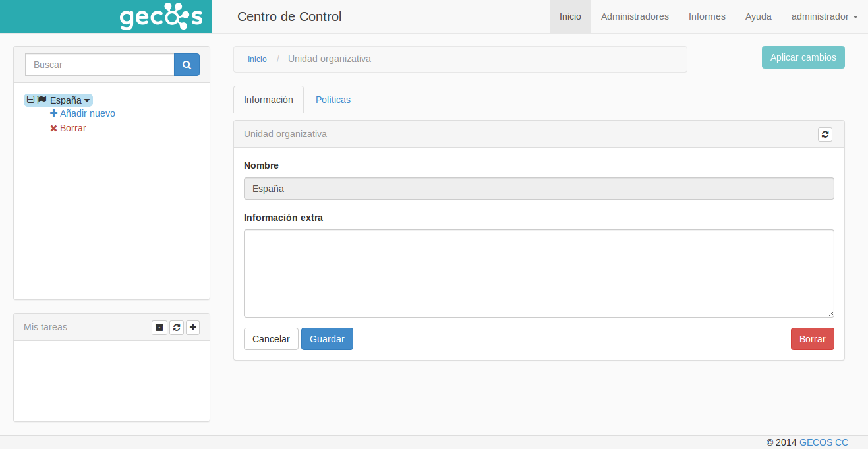The image size is (868, 449).
Task: Click the Inicio breadcrumb link
Action: (257, 59)
